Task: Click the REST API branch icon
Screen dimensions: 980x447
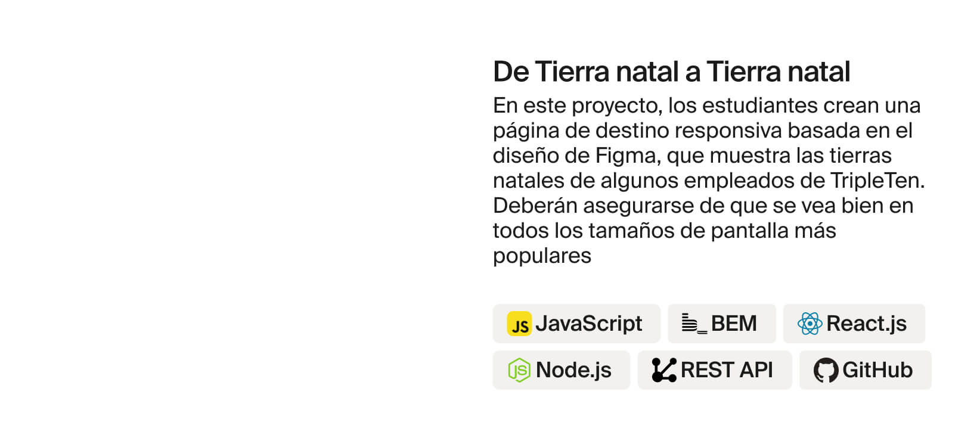Action: [x=664, y=370]
